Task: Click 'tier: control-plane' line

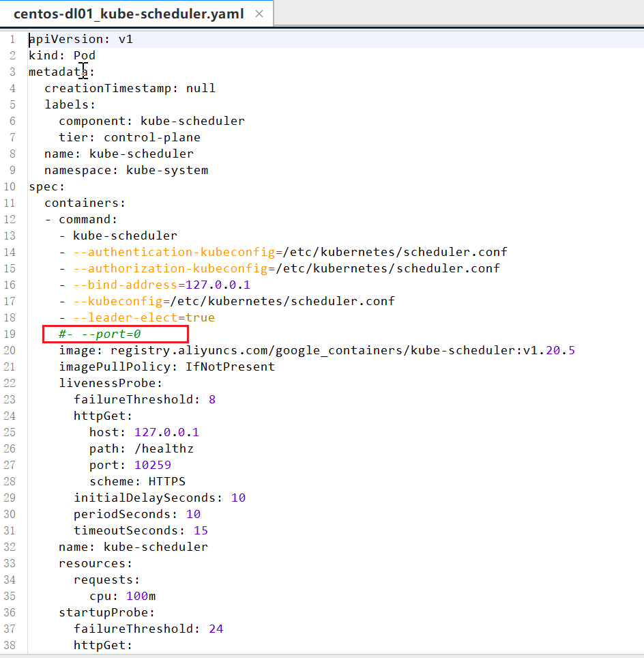Action: (130, 137)
